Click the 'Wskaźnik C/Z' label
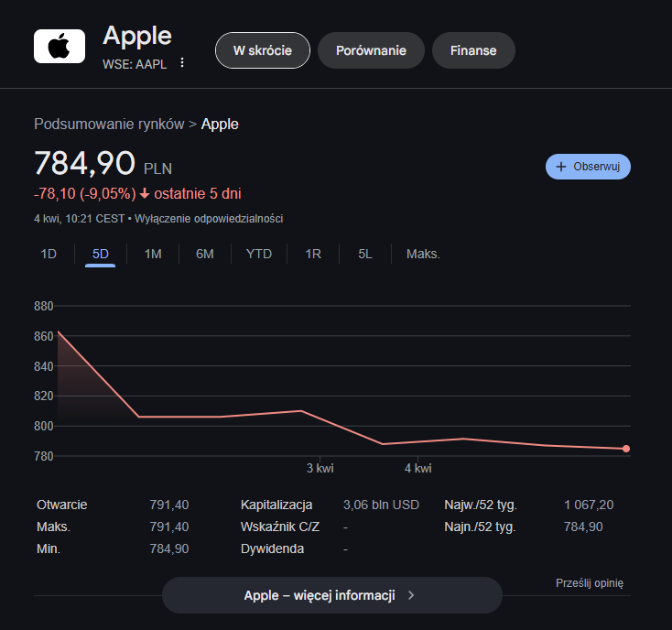 [280, 527]
